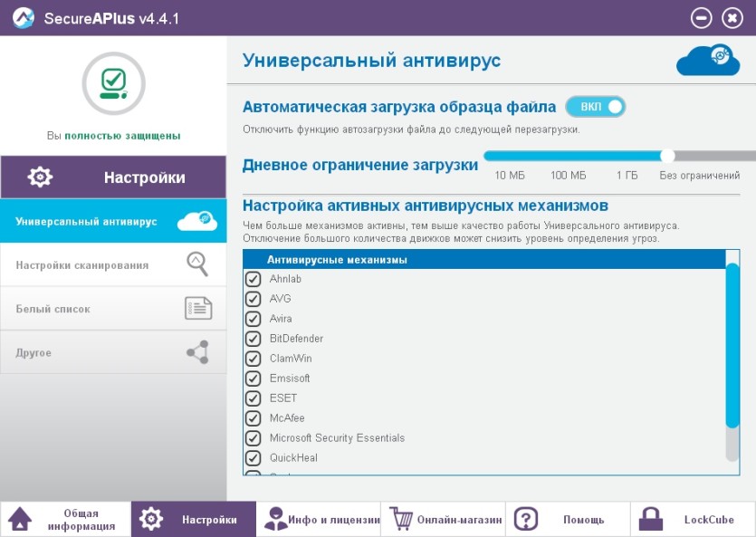Click the BitDefender engine name
Image resolution: width=756 pixels, height=537 pixels.
coord(297,339)
